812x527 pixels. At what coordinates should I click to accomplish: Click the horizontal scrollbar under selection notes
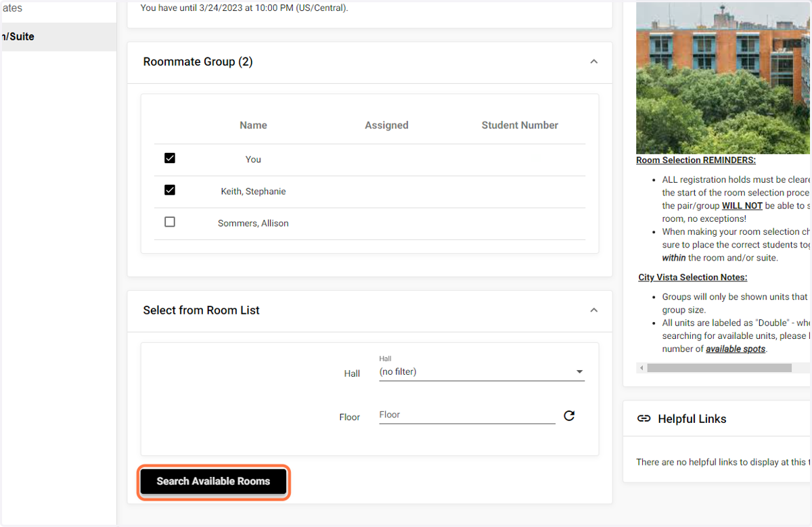pyautogui.click(x=719, y=368)
